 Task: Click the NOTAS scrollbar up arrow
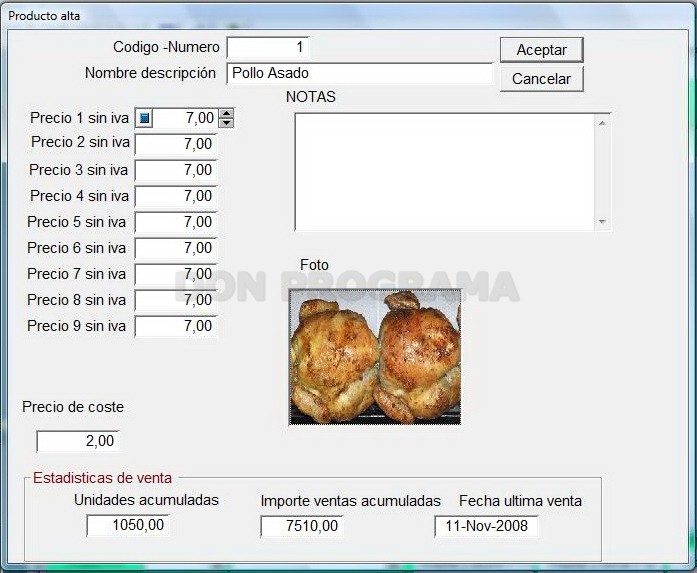602,123
